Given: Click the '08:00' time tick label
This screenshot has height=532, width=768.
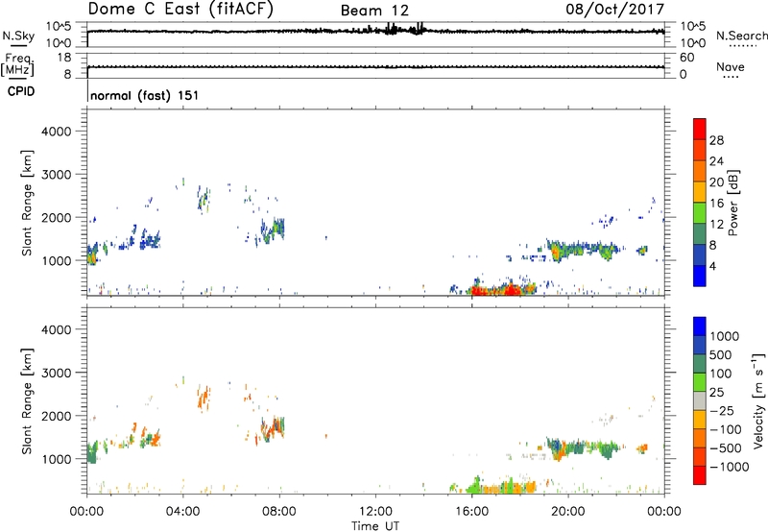Looking at the screenshot, I should click(279, 512).
